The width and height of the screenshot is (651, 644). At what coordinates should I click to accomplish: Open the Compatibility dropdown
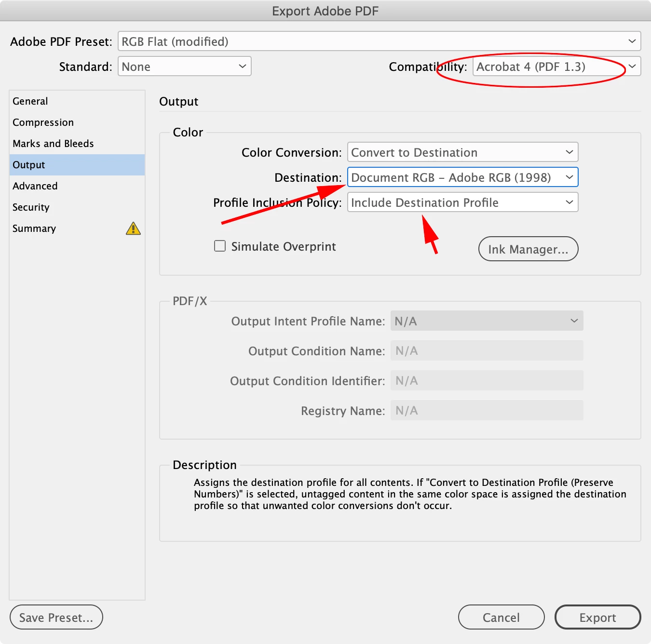click(x=556, y=66)
